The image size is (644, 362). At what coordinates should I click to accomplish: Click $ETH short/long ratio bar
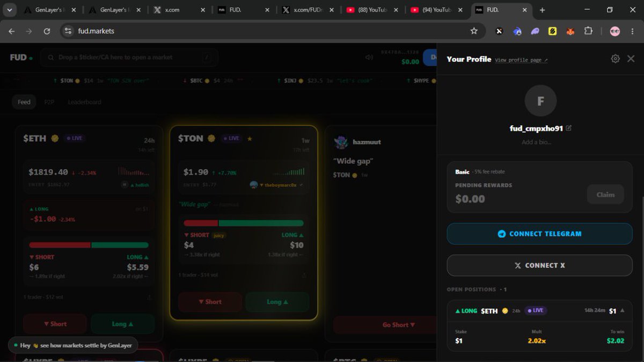pyautogui.click(x=89, y=245)
